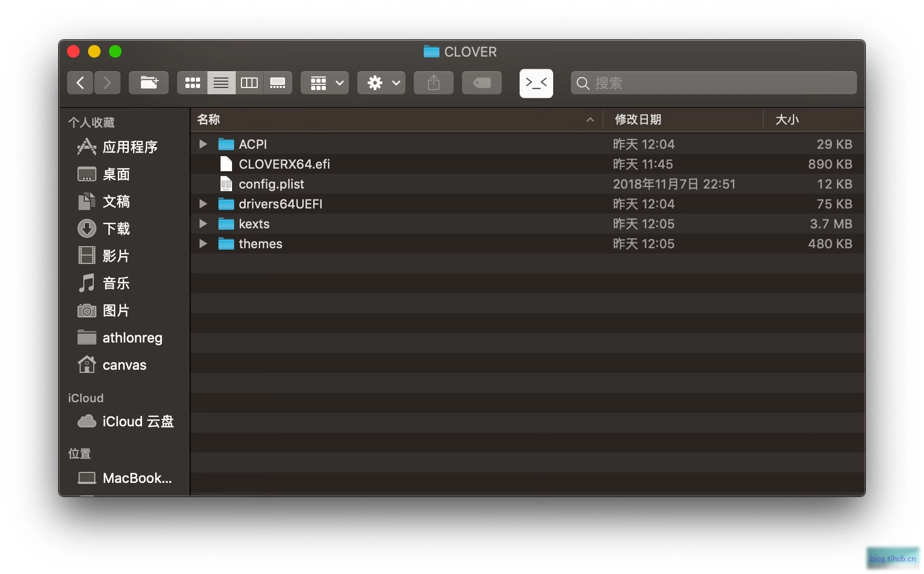Open 影片 in the sidebar
Image resolution: width=924 pixels, height=574 pixels.
click(x=124, y=256)
